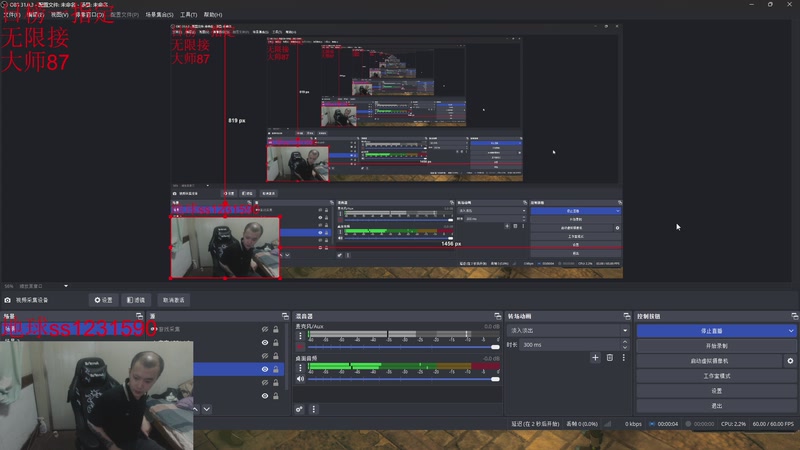This screenshot has width=800, height=450.
Task: Add a transition with the plus icon
Action: (x=595, y=358)
